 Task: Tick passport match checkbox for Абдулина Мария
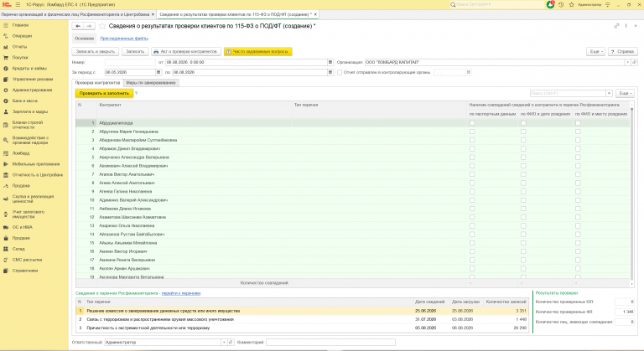coord(472,132)
